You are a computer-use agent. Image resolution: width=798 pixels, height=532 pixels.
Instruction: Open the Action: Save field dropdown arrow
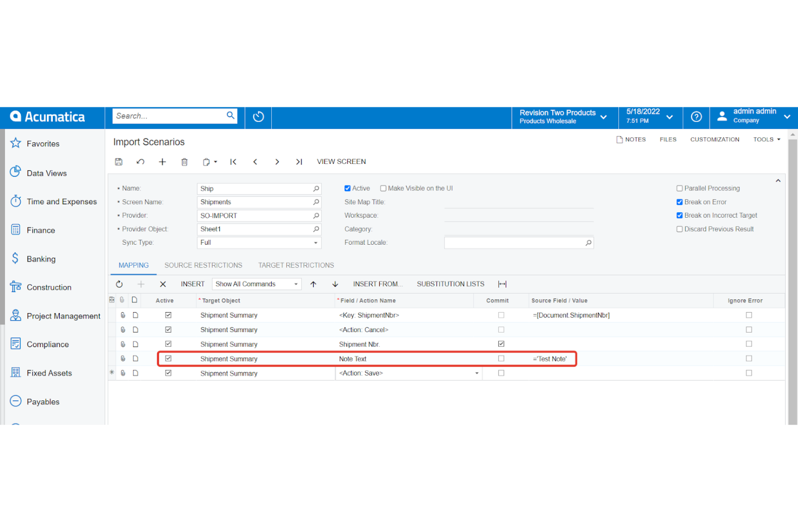coord(477,373)
